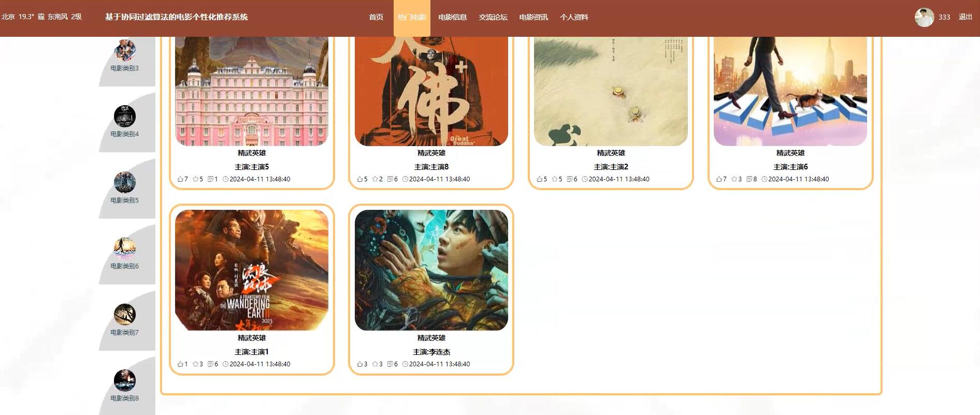Switch to 交流论坛 in the navigation
The height and width of the screenshot is (415, 980).
click(x=493, y=17)
